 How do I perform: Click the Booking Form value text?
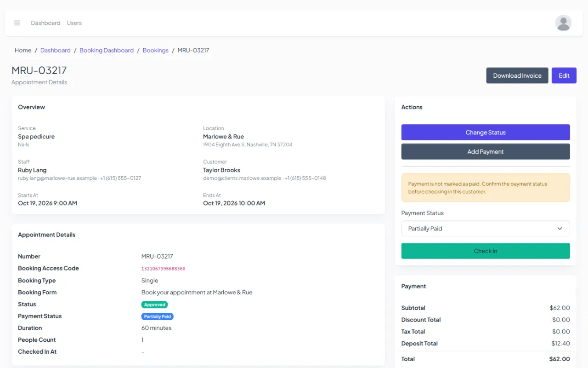[x=197, y=293]
